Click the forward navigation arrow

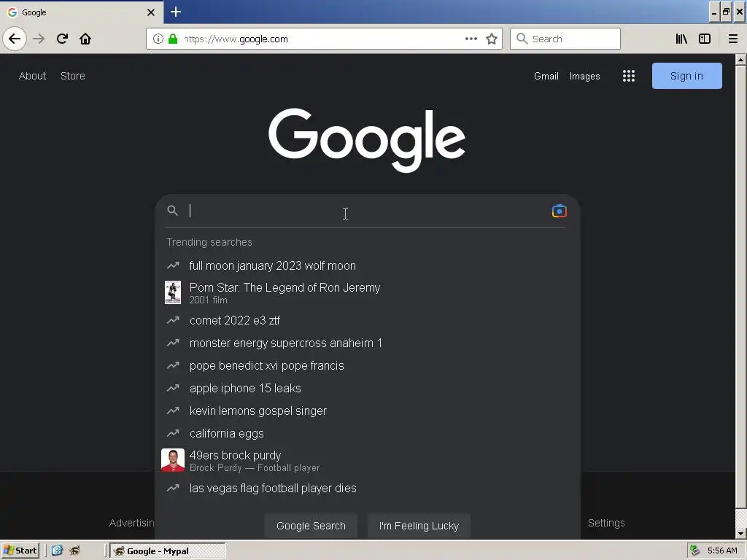(39, 39)
